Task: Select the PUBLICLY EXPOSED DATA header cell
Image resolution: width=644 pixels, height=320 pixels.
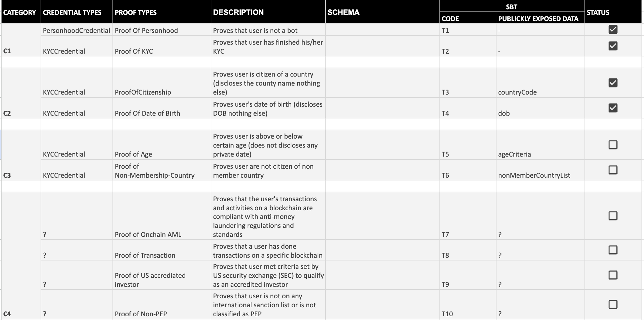Action: click(x=538, y=19)
